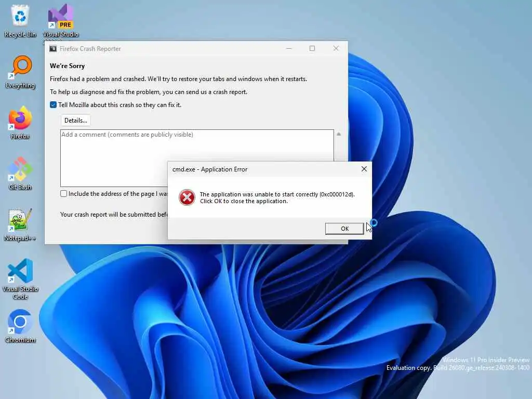
Task: Open the Details... button in Crash Reporter
Action: (76, 121)
